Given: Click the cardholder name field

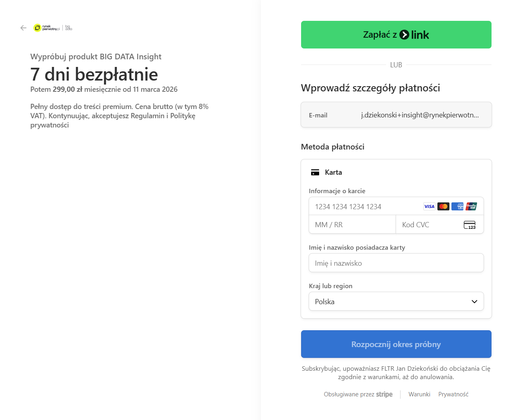Looking at the screenshot, I should (396, 263).
